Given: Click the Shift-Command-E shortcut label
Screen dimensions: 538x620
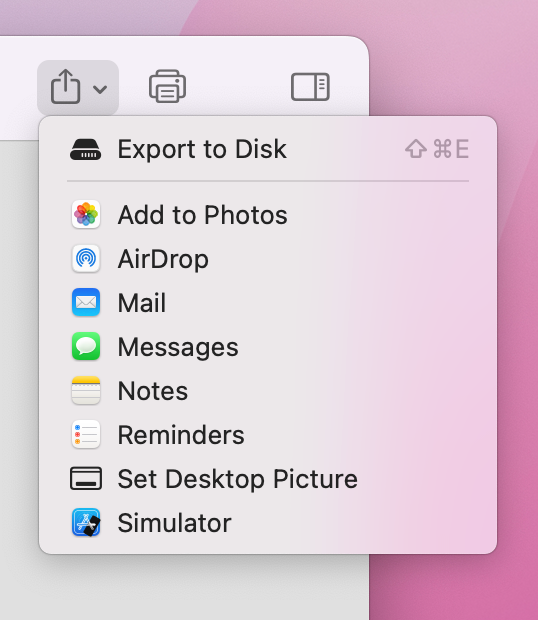Looking at the screenshot, I should (x=437, y=149).
